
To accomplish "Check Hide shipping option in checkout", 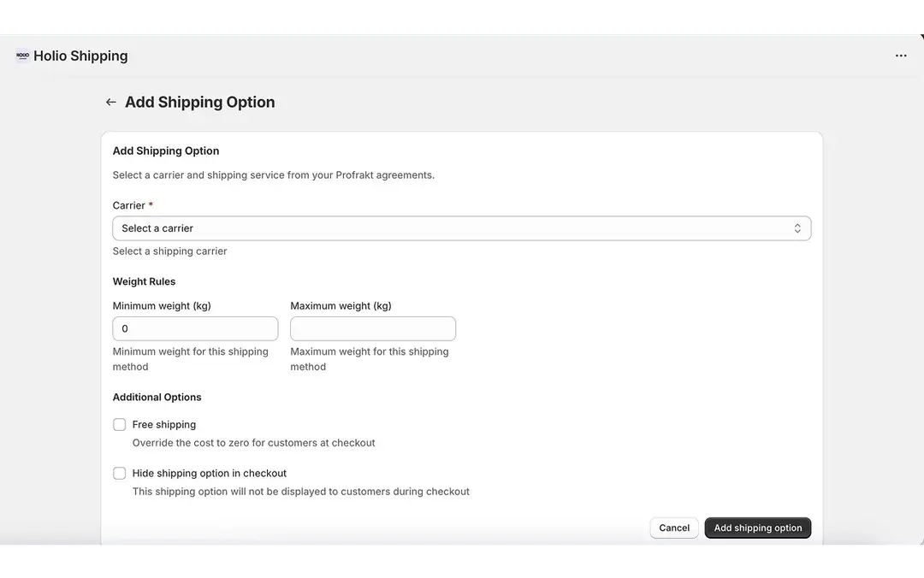I will (x=119, y=473).
